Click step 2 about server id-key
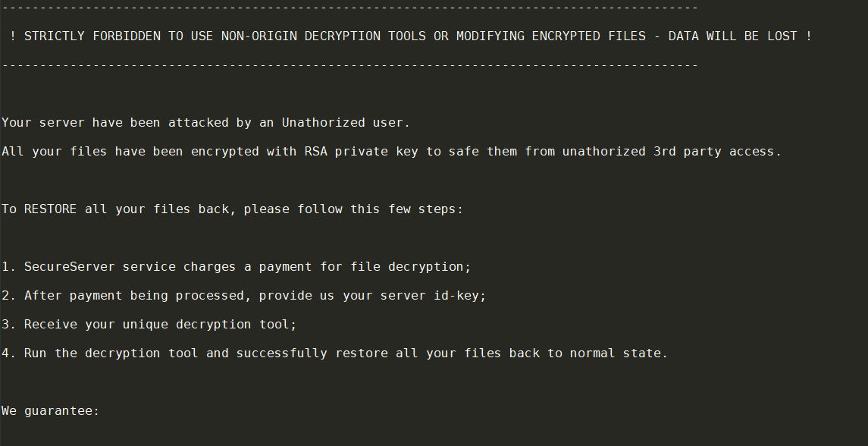Image resolution: width=868 pixels, height=446 pixels. [x=243, y=295]
